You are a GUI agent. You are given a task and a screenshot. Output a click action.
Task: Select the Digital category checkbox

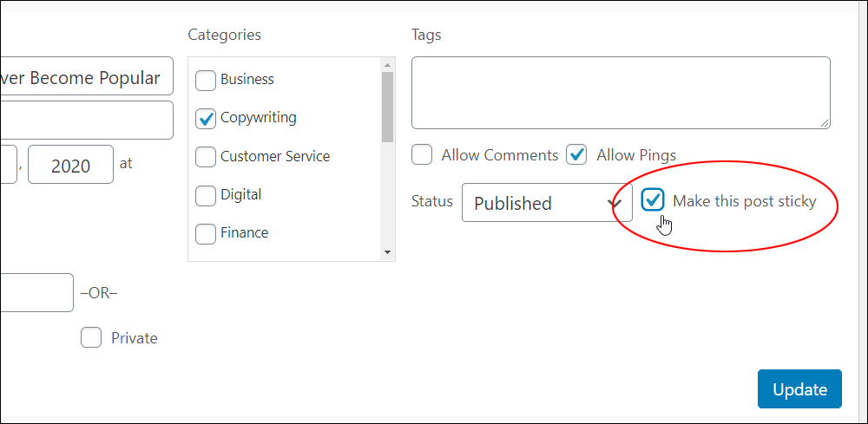(206, 196)
